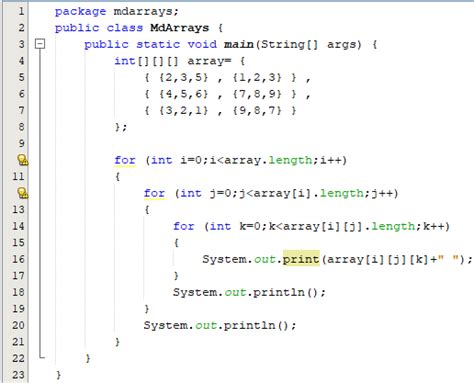Screen dimensions: 474x383
Task: Click the class name MdArrays
Action: coord(180,28)
